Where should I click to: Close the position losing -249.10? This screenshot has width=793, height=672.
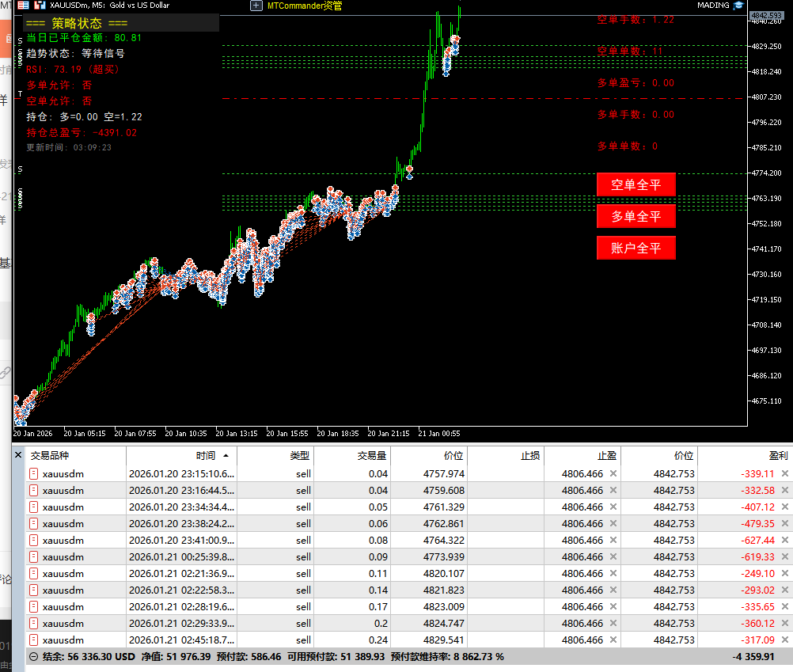(785, 573)
